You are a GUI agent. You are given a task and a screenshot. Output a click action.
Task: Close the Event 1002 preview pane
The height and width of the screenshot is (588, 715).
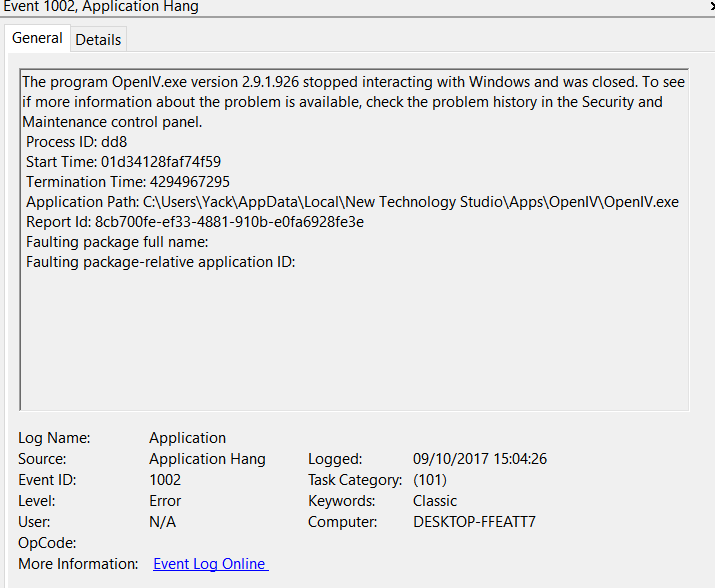point(710,7)
